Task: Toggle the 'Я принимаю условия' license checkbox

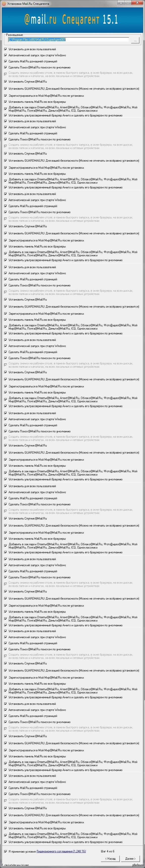Action: point(5,852)
